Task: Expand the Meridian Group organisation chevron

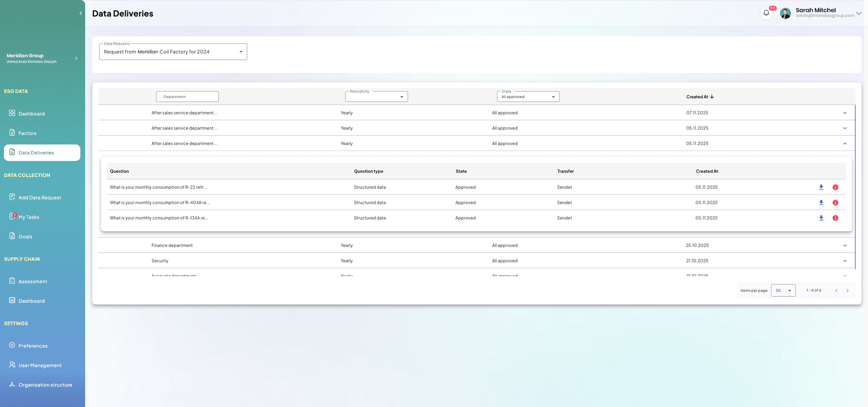Action: [x=76, y=59]
